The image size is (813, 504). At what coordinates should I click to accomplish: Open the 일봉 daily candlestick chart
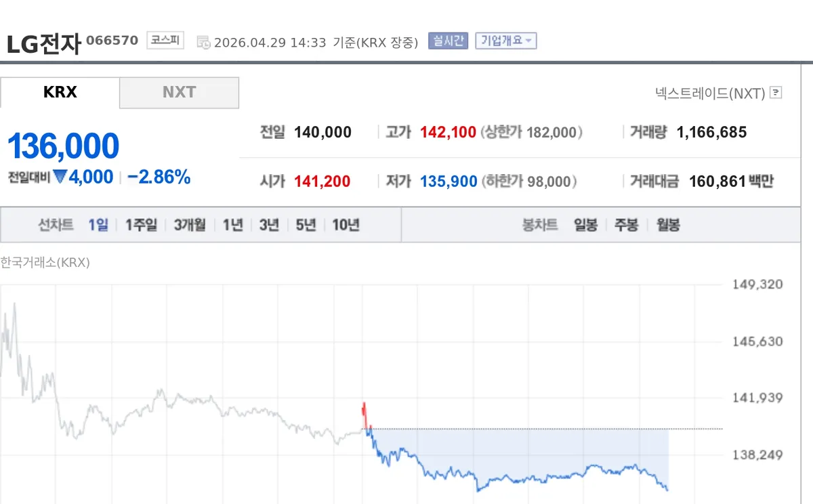coord(585,226)
